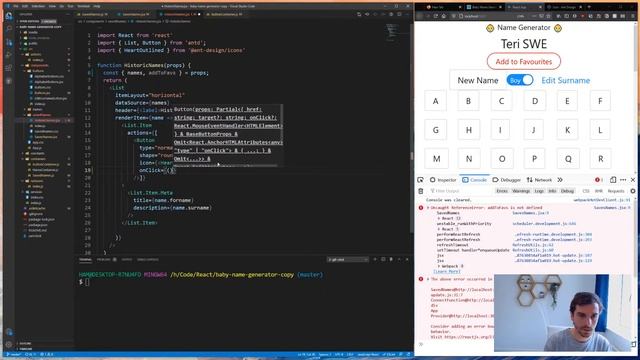
Task: Pick an element with devtools element picker
Action: [x=420, y=180]
